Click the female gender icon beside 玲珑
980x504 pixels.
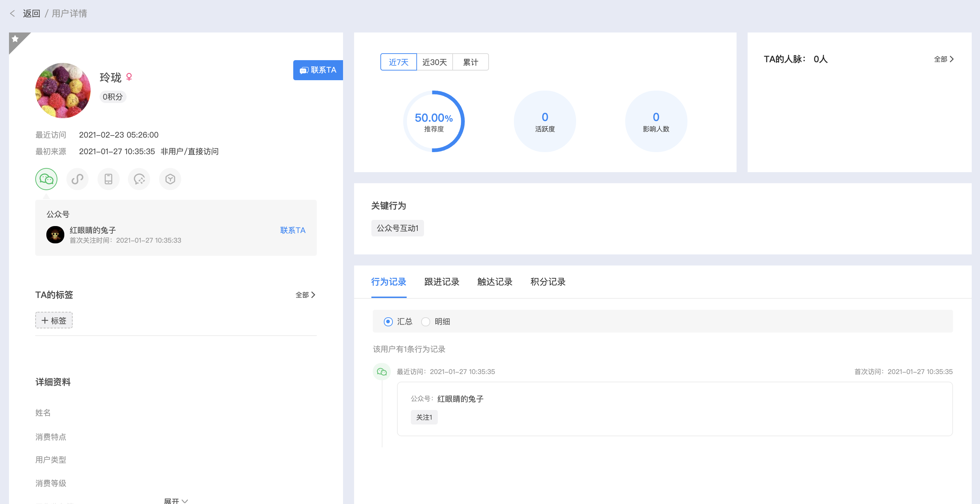coord(129,77)
